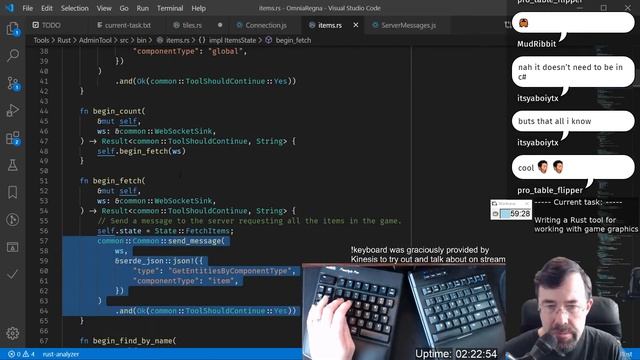
Task: Click the errors and warnings status indicator
Action: pyautogui.click(x=22, y=354)
